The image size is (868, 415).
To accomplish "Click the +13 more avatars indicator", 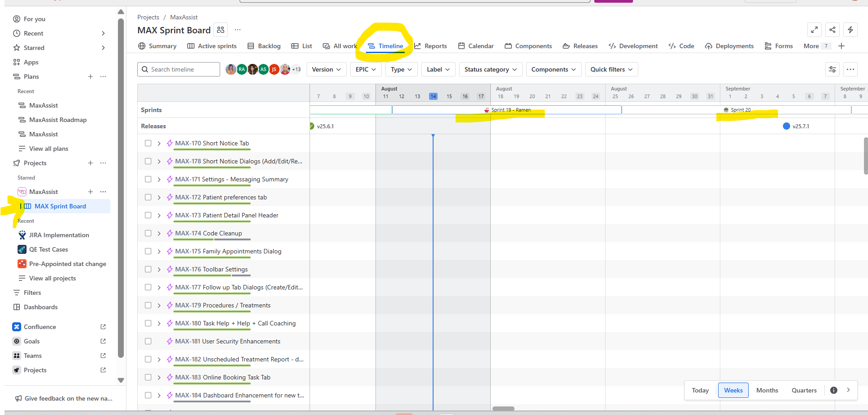I will (296, 69).
